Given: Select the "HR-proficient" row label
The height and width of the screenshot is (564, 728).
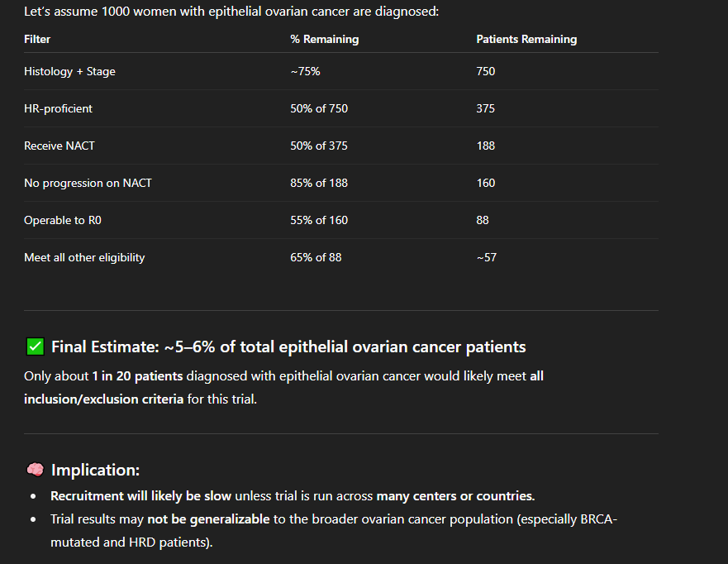Looking at the screenshot, I should coord(58,109).
